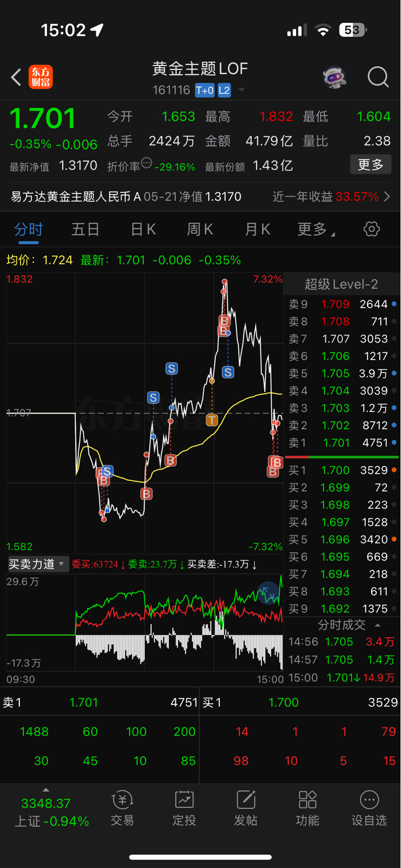Switch to the 周K tab
401x868 pixels.
tap(200, 229)
